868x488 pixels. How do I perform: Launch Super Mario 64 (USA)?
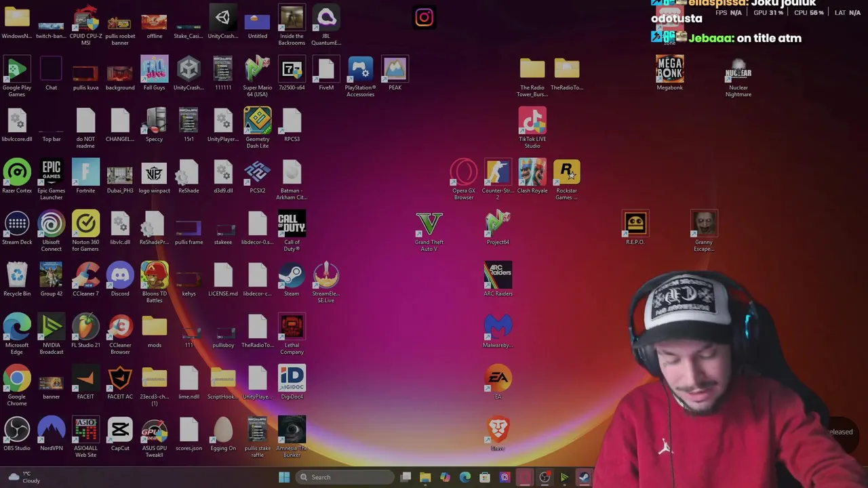point(257,77)
